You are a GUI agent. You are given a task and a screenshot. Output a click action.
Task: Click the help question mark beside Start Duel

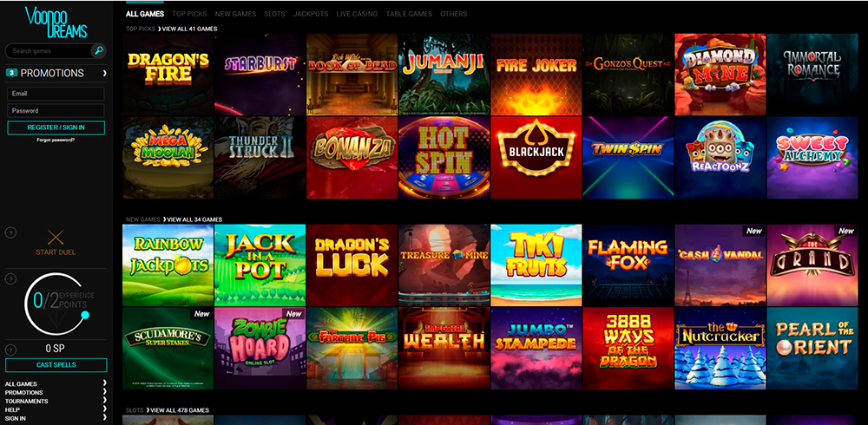coord(10,233)
